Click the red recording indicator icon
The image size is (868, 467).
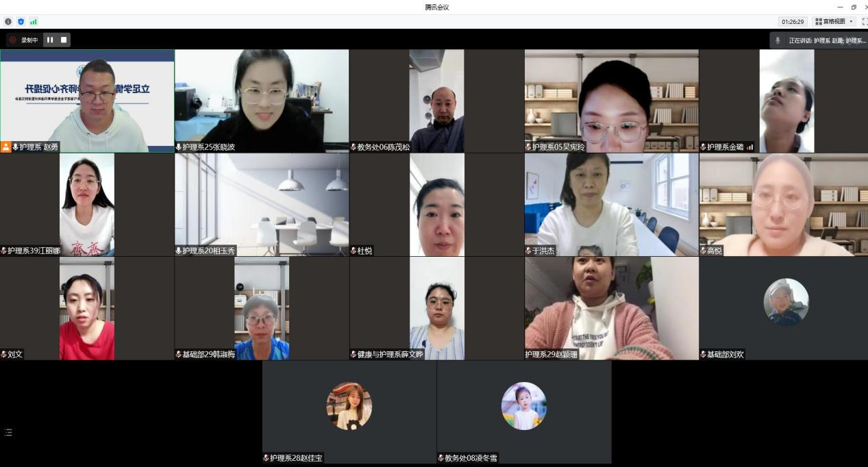[x=12, y=40]
